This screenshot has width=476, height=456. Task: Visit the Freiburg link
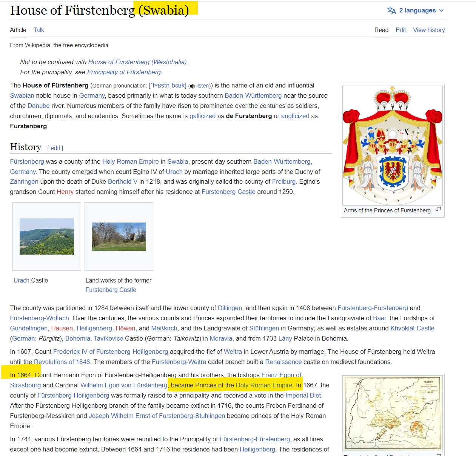pos(284,181)
